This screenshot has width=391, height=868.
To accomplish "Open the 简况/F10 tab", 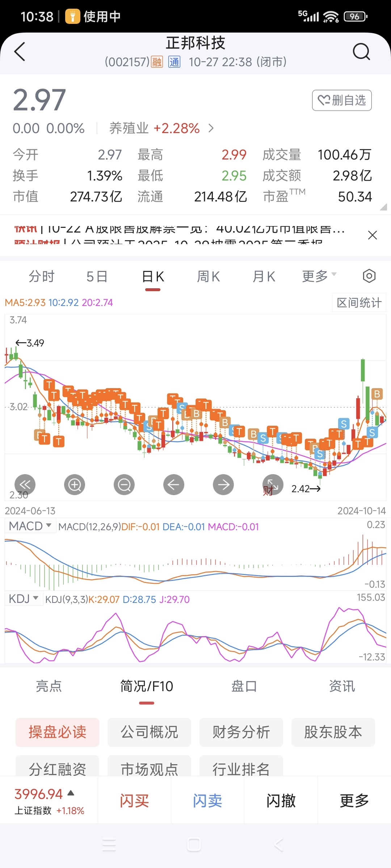I will point(147,686).
